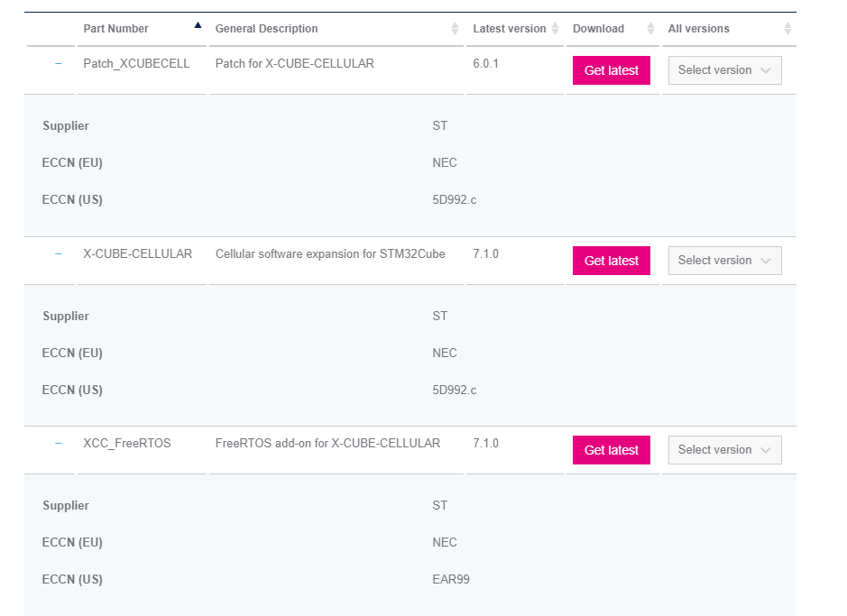Click Supplier label under XCC_FreeRTOS
The image size is (847, 616).
(66, 505)
